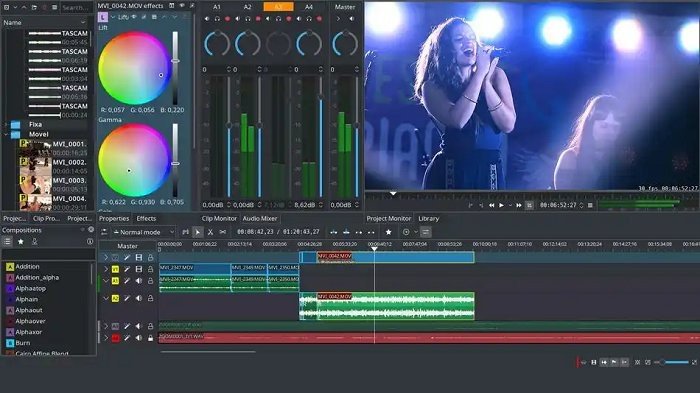Select the Razor (scissors) tool in timeline toolbar
The height and width of the screenshot is (393, 700).
click(x=210, y=232)
